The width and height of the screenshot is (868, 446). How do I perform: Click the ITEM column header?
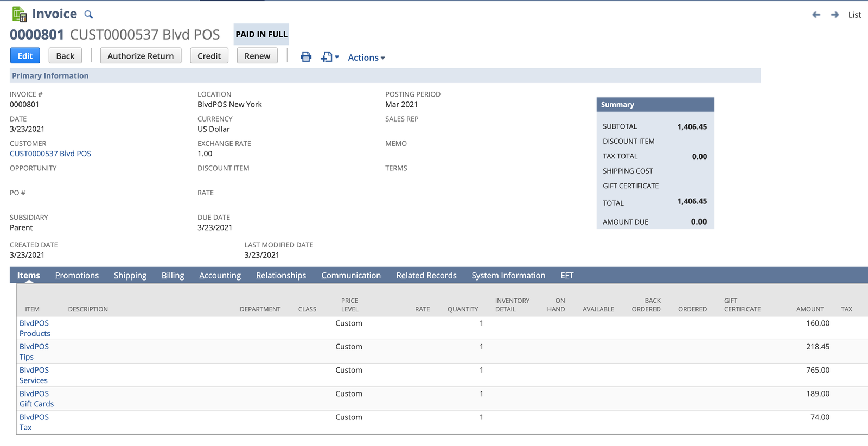(x=32, y=309)
